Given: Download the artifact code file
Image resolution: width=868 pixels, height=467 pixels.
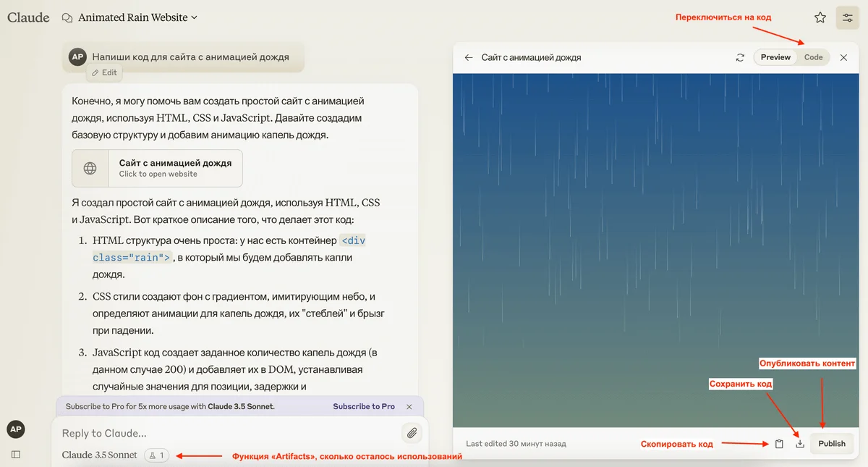Looking at the screenshot, I should [800, 444].
